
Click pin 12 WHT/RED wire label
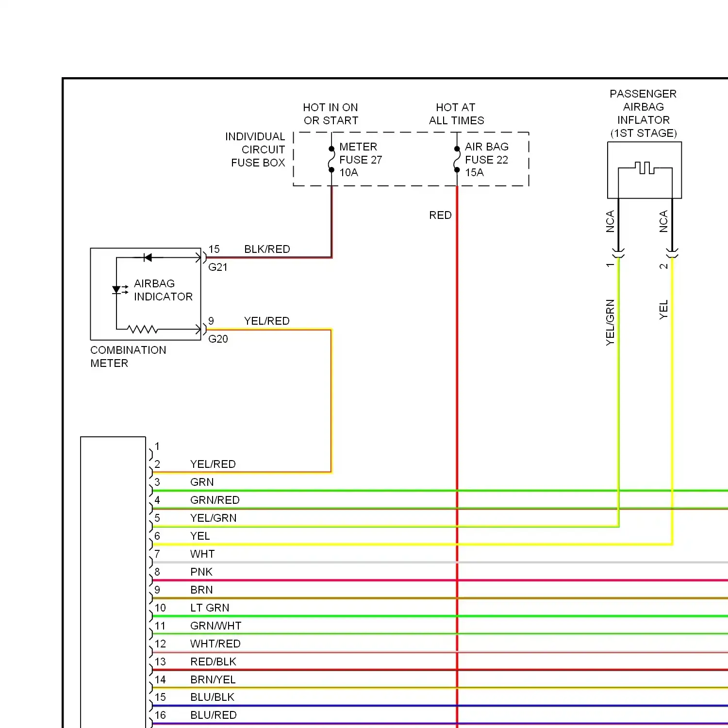tap(215, 644)
